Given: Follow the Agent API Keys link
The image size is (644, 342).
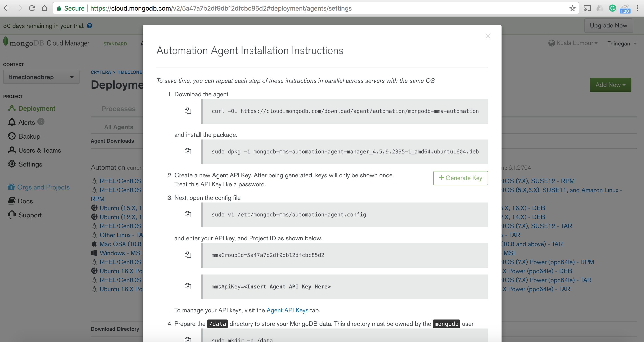Looking at the screenshot, I should pyautogui.click(x=287, y=310).
